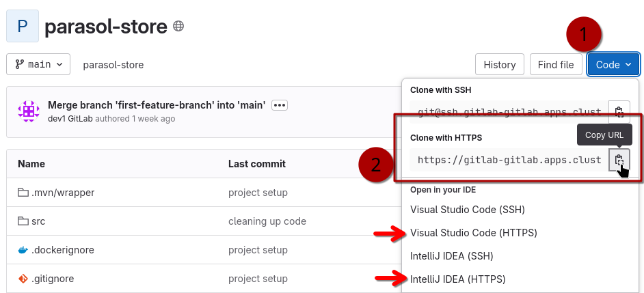The width and height of the screenshot is (644, 293).
Task: Click the HTTPS clone URL text field
Action: tap(509, 160)
